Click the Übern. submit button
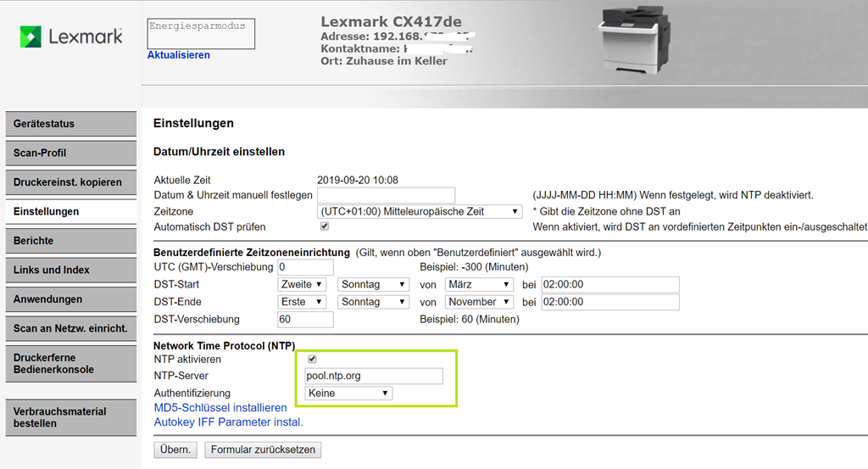The image size is (868, 469). [x=175, y=449]
